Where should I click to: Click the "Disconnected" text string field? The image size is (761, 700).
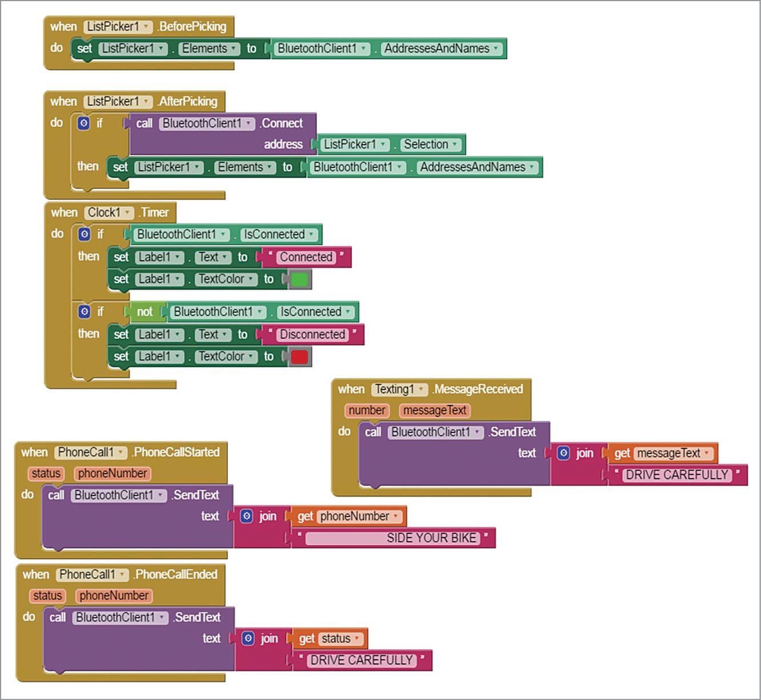tap(312, 334)
